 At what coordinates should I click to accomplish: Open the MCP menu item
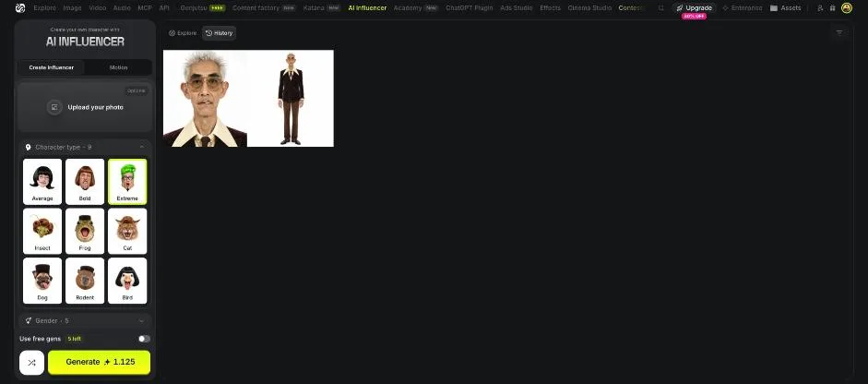[x=145, y=7]
